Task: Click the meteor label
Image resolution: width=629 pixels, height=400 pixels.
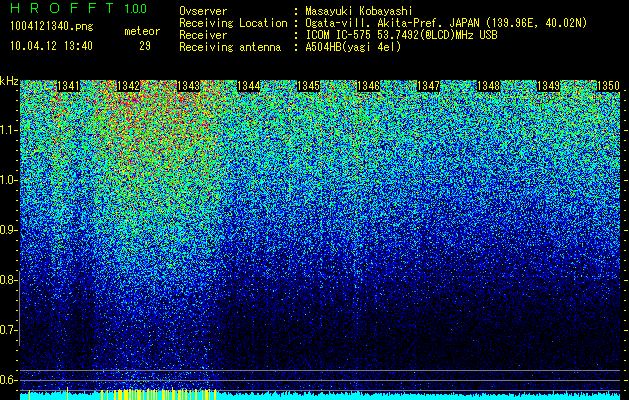Action: [142, 31]
